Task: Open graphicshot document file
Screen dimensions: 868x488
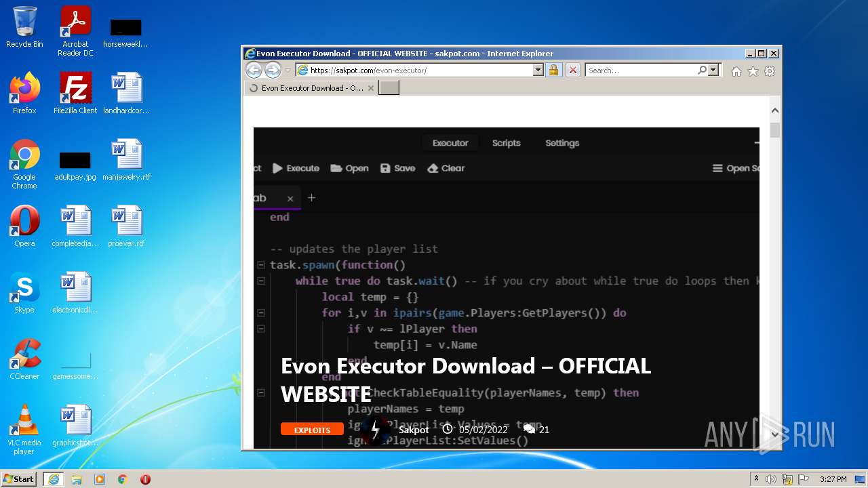Action: [75, 426]
